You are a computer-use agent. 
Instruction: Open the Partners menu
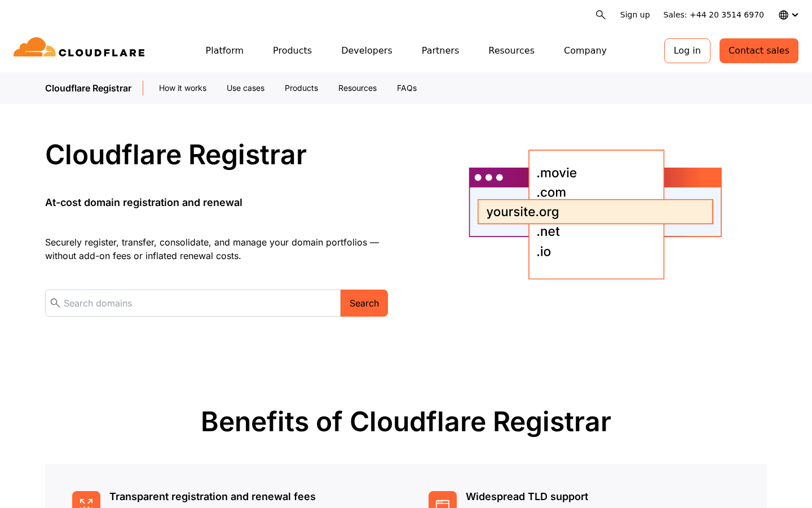440,50
